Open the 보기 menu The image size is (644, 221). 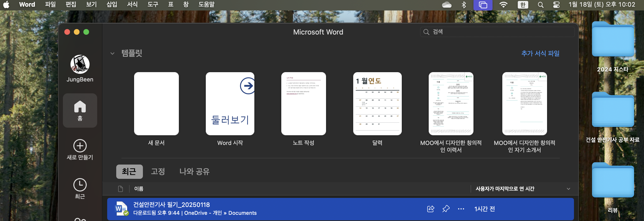click(91, 5)
